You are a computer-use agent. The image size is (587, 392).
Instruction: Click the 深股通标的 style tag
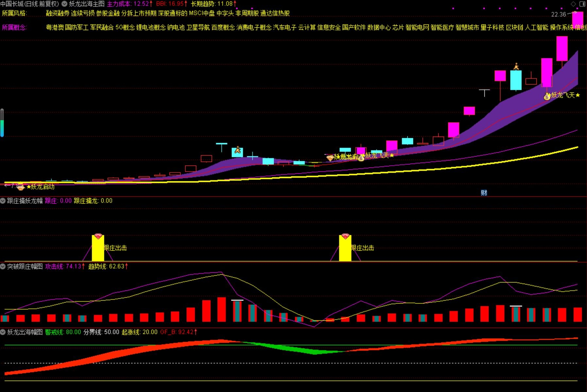[173, 13]
